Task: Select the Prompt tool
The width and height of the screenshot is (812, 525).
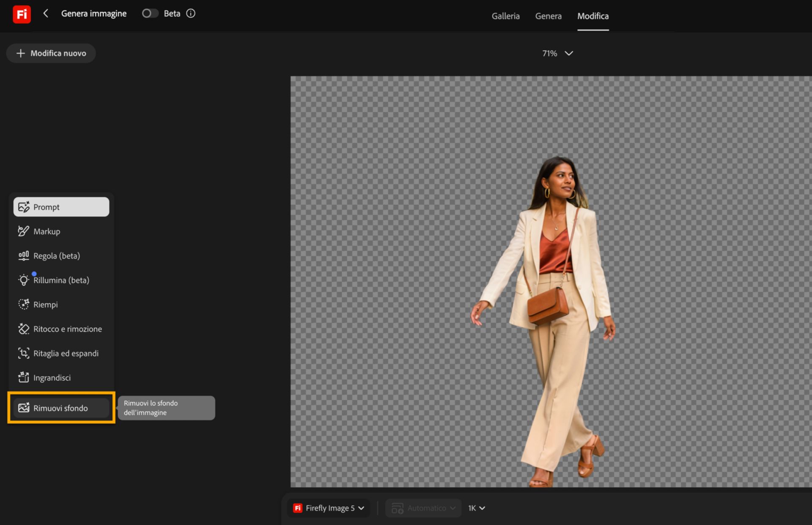Action: (x=61, y=207)
